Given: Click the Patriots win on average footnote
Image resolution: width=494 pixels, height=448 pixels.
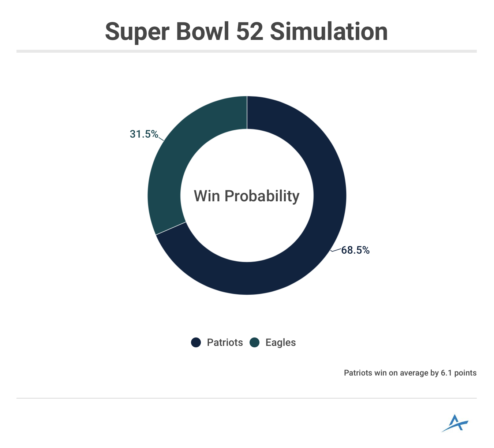Looking at the screenshot, I should pyautogui.click(x=410, y=373).
